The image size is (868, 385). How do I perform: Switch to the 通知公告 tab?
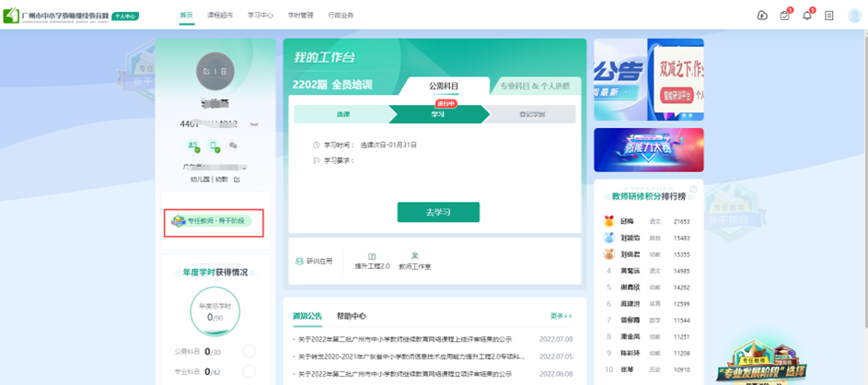[x=307, y=316]
